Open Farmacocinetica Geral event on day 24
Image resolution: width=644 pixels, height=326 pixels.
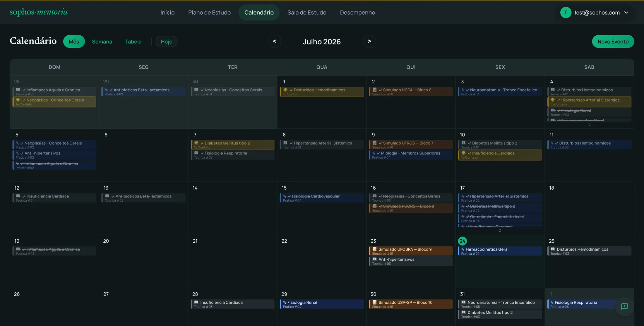[x=500, y=251]
